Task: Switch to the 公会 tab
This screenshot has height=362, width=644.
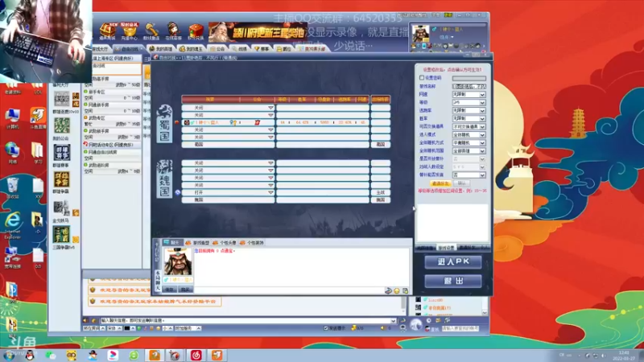Action: pyautogui.click(x=217, y=49)
